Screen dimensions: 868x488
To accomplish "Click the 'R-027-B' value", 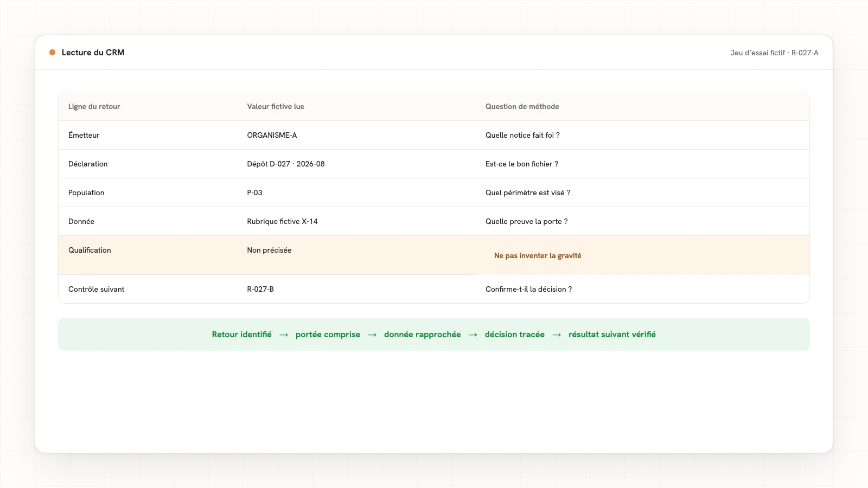I will (x=260, y=289).
